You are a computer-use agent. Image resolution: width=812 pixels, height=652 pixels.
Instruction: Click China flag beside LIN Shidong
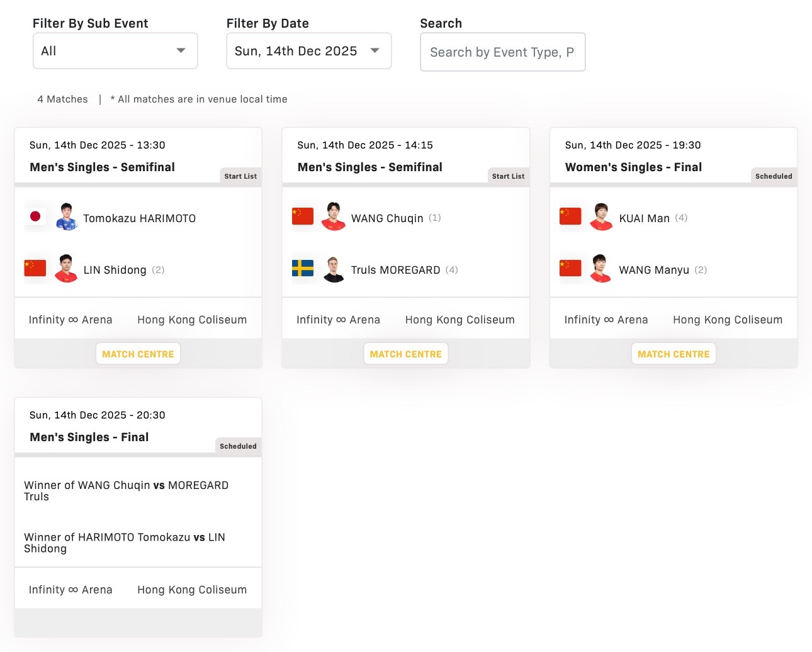coord(35,269)
